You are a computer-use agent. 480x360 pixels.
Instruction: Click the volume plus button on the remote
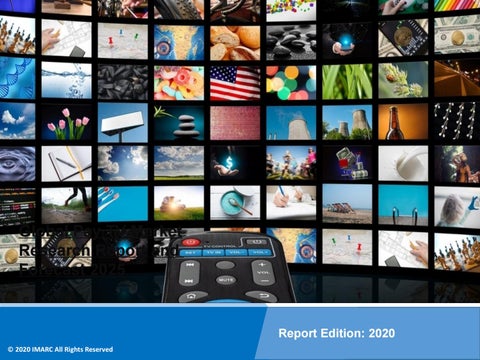click(263, 265)
